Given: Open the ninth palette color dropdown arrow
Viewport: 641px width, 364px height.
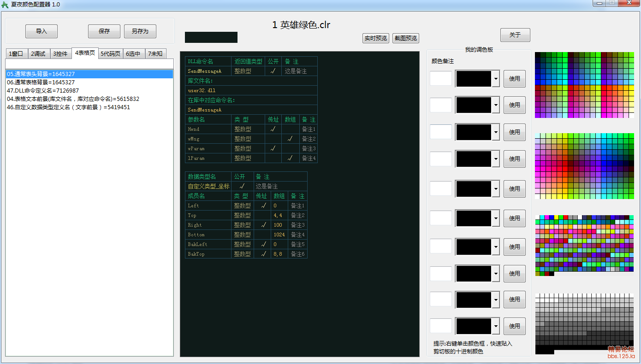Looking at the screenshot, I should (496, 299).
